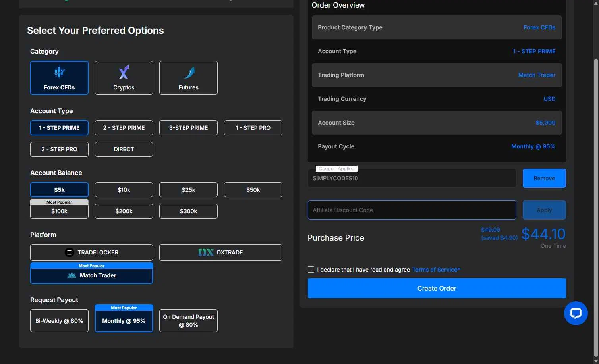
Task: Select the TRADELOCKER platform
Action: pos(91,252)
